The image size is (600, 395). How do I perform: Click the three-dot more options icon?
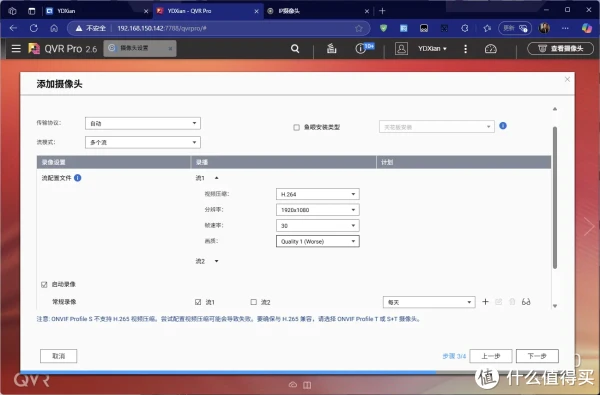tap(465, 49)
